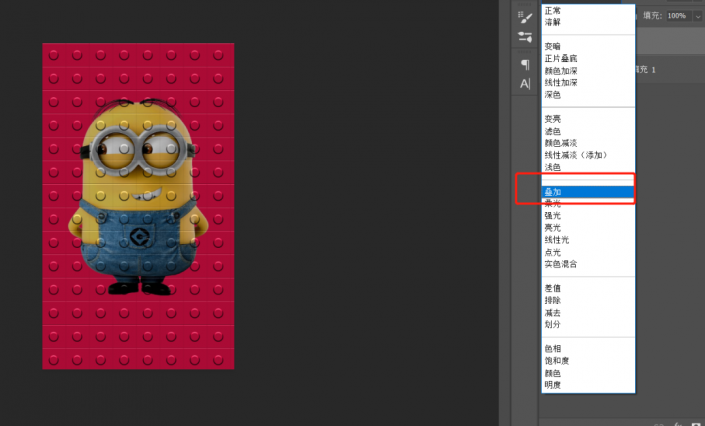This screenshot has width=705, height=426.
Task: Choose 线性减淡（添加） blend mode
Action: click(575, 155)
